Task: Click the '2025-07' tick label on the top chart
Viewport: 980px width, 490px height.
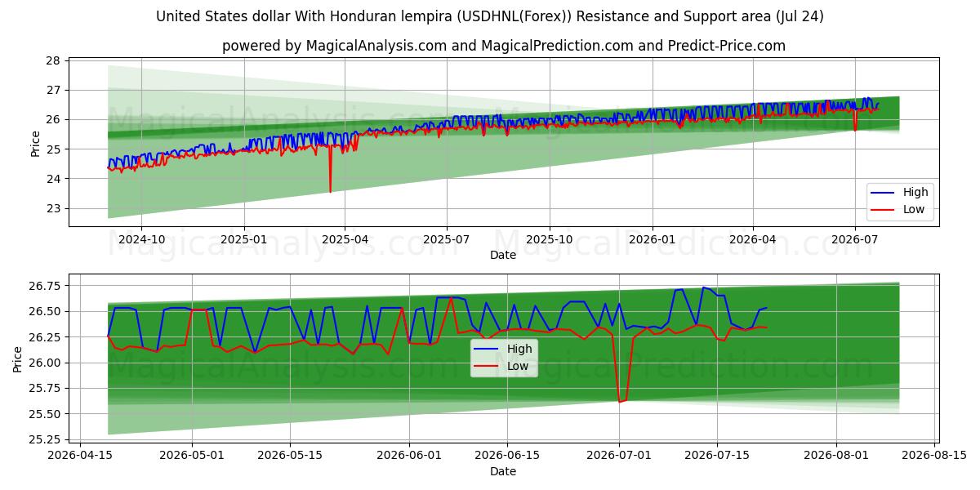Action: click(x=447, y=240)
